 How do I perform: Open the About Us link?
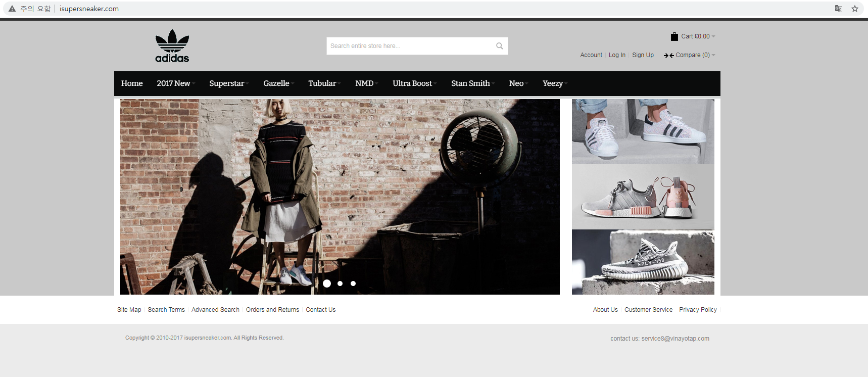(x=605, y=310)
